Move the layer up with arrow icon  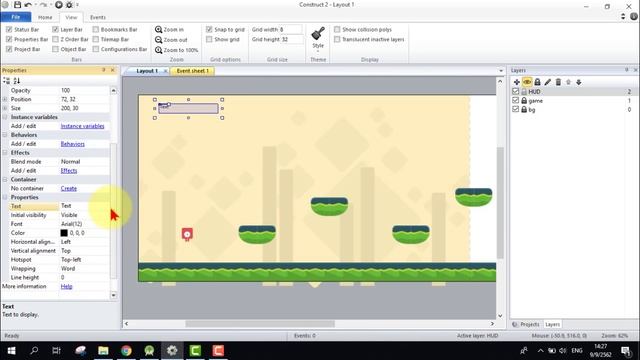(568, 82)
